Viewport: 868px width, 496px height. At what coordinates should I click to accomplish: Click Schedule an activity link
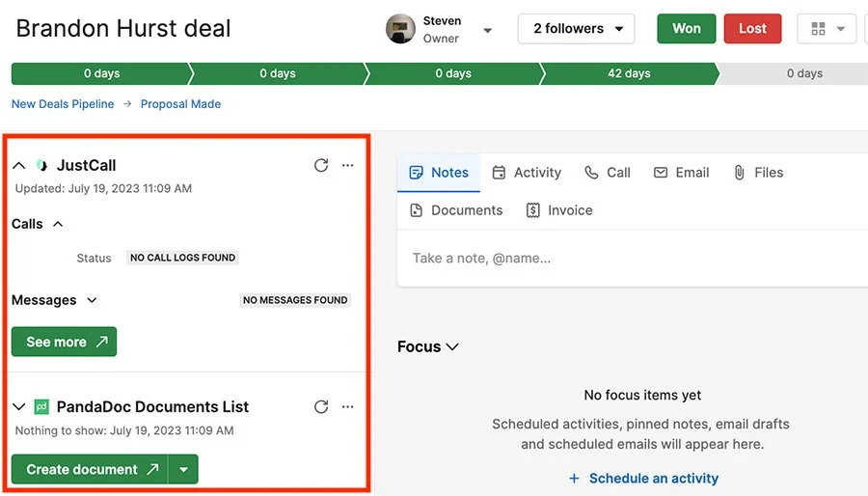(x=642, y=479)
